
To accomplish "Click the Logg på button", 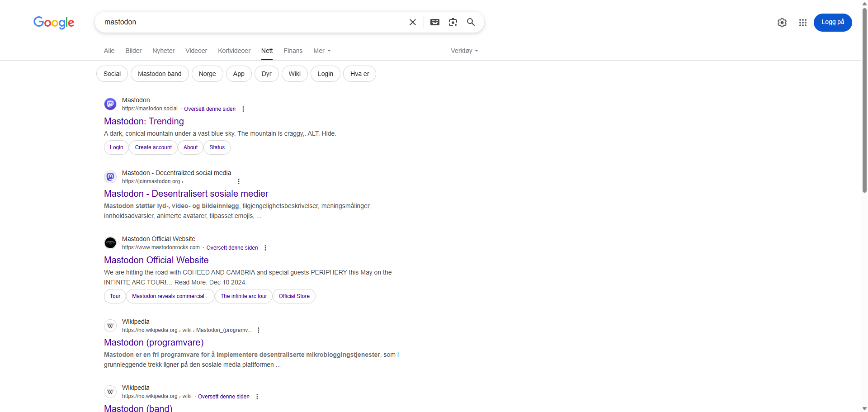I will pyautogui.click(x=833, y=22).
